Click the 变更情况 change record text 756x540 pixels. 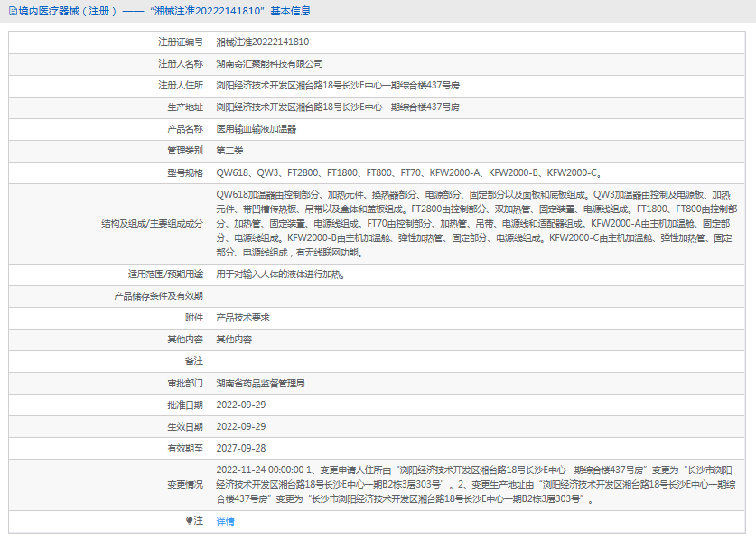pos(476,485)
